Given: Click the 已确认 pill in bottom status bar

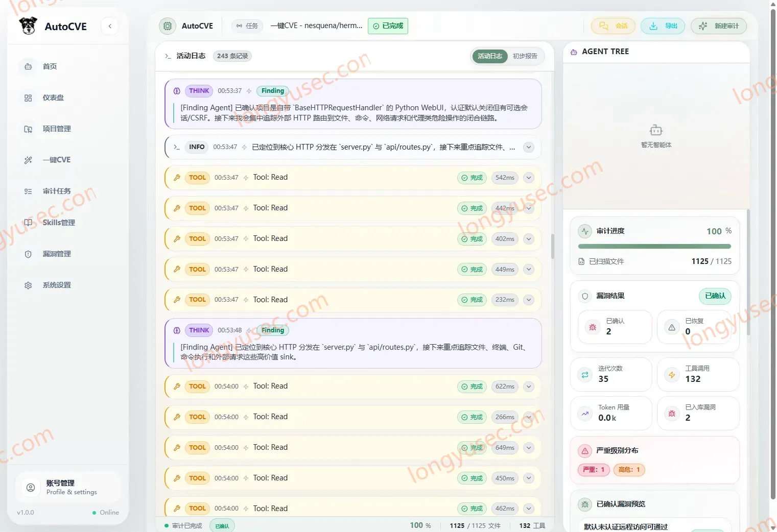Looking at the screenshot, I should tap(222, 526).
